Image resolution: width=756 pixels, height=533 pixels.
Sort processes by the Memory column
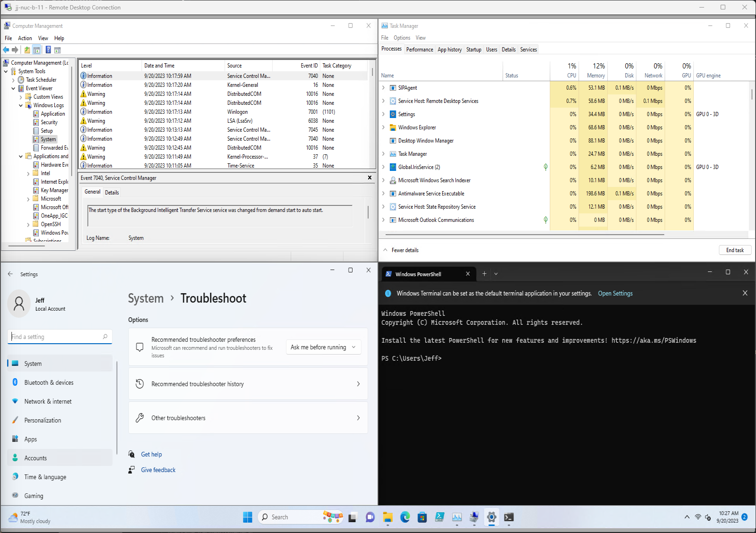coord(593,71)
